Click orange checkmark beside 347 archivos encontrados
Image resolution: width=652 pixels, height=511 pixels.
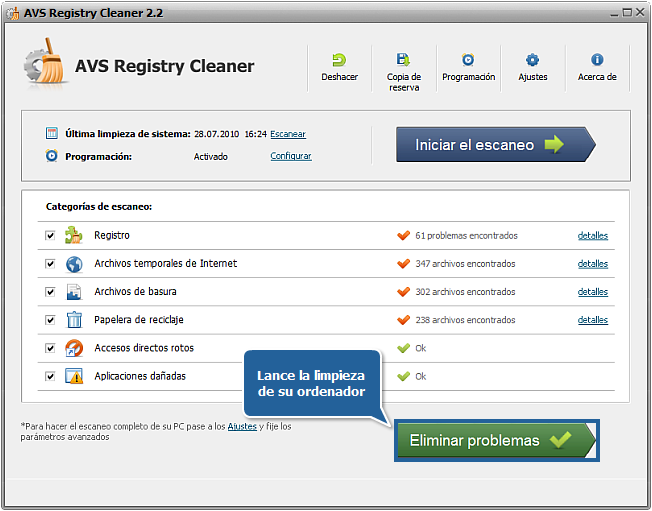(403, 264)
